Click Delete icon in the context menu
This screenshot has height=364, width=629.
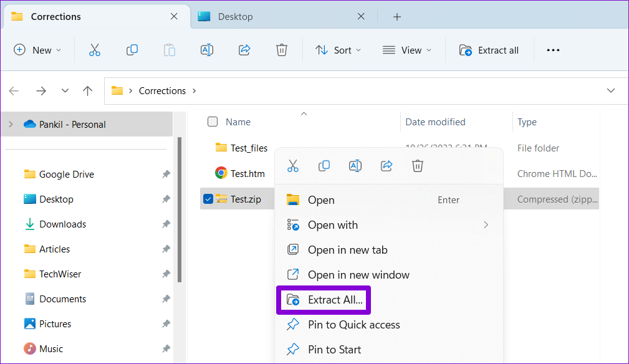[x=418, y=166]
